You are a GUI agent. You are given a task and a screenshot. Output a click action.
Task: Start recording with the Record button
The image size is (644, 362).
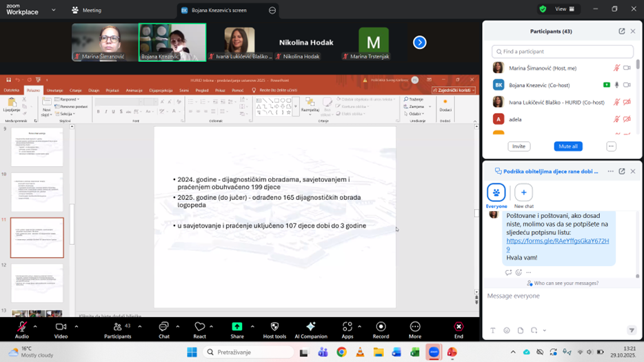[x=381, y=327]
